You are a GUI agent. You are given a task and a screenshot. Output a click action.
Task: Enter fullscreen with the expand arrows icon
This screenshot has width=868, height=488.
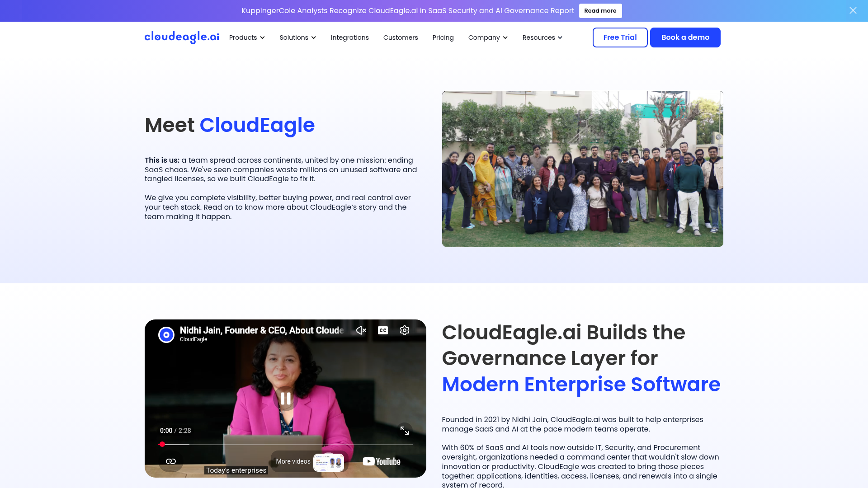(404, 430)
